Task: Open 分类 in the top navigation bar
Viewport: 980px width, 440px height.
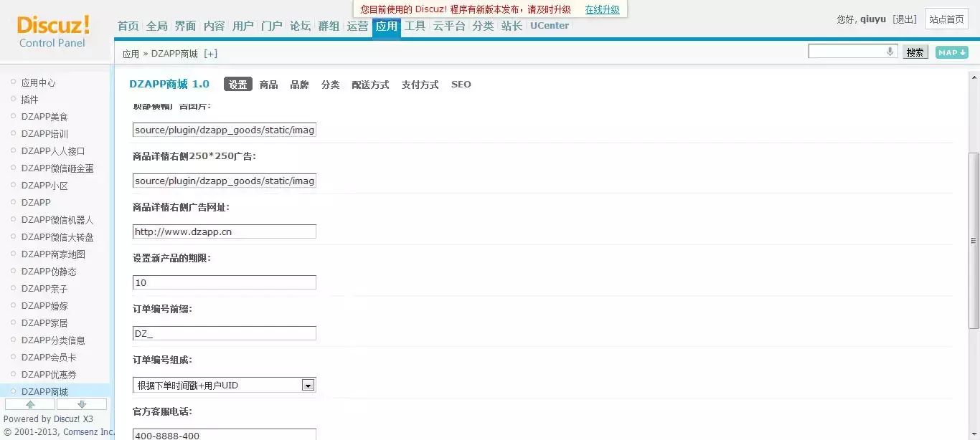Action: click(484, 26)
